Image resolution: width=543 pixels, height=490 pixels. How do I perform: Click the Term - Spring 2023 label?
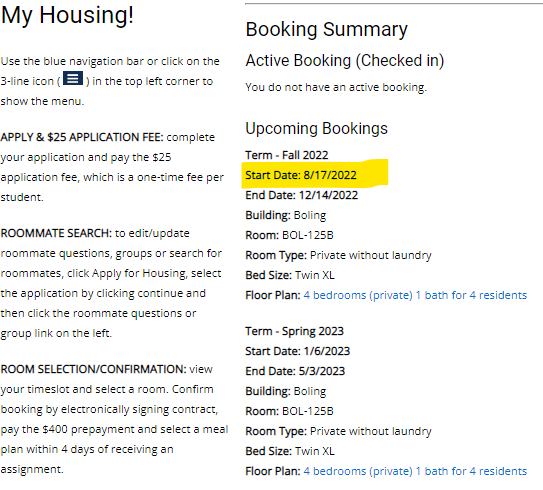294,331
